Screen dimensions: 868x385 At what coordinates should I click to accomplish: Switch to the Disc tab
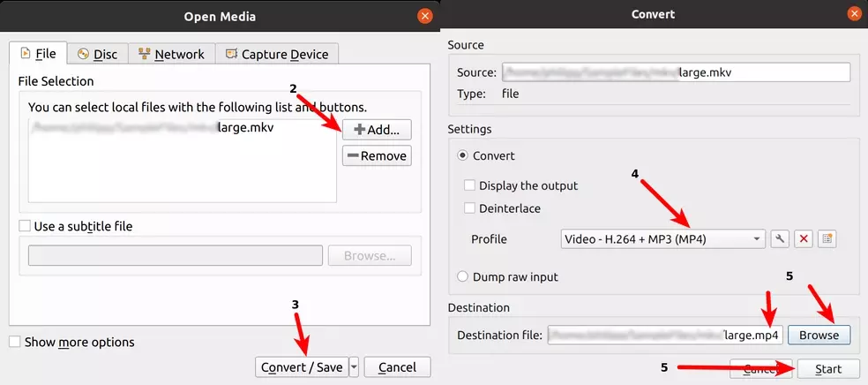(97, 54)
